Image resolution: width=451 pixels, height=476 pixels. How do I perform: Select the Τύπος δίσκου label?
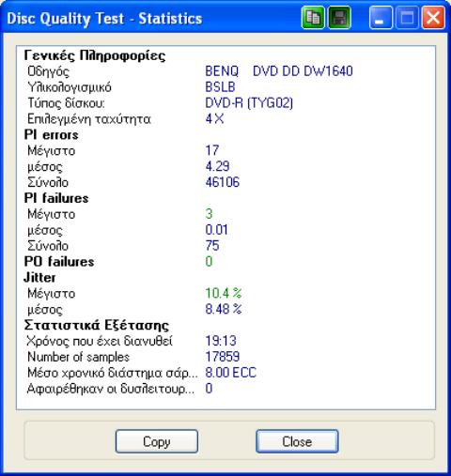pyautogui.click(x=66, y=103)
